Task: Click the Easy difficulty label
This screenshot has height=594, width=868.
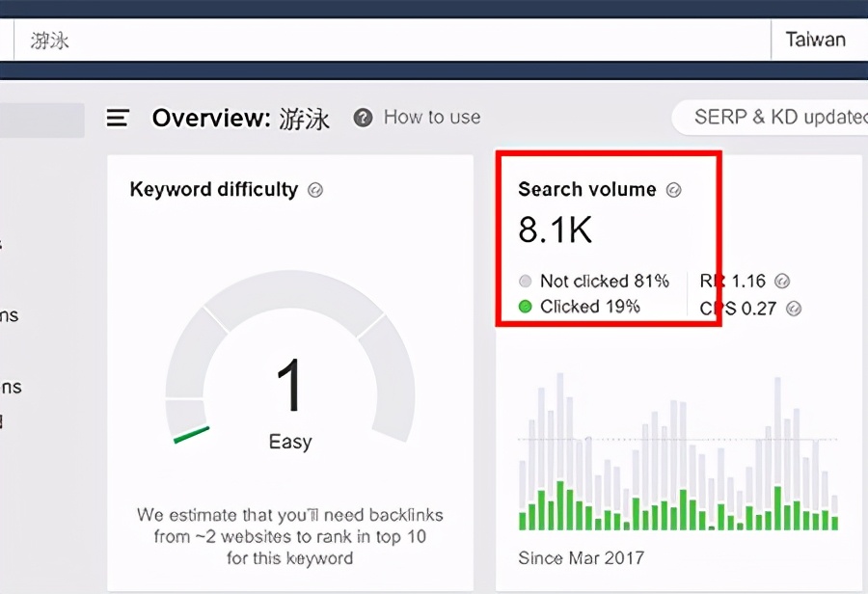Action: (290, 442)
